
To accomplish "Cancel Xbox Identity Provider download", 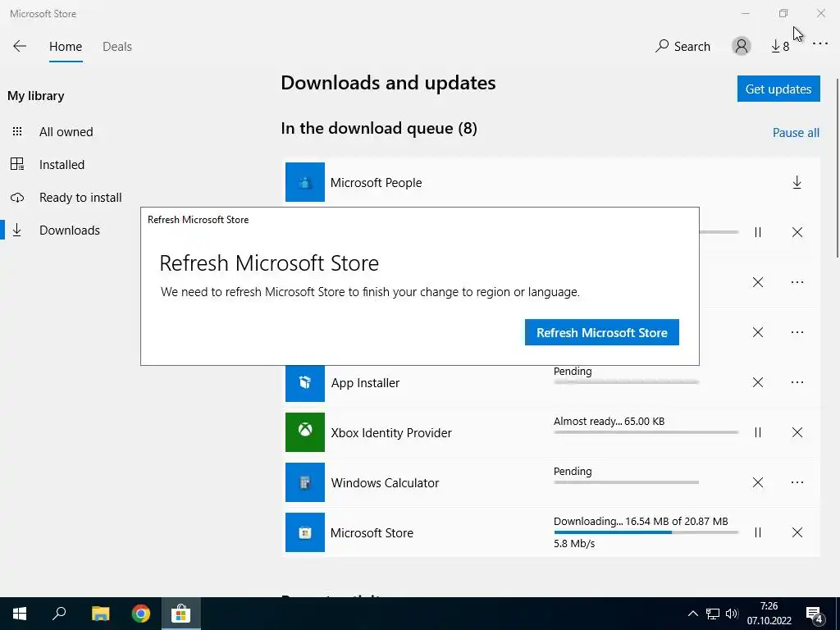I will pos(797,432).
